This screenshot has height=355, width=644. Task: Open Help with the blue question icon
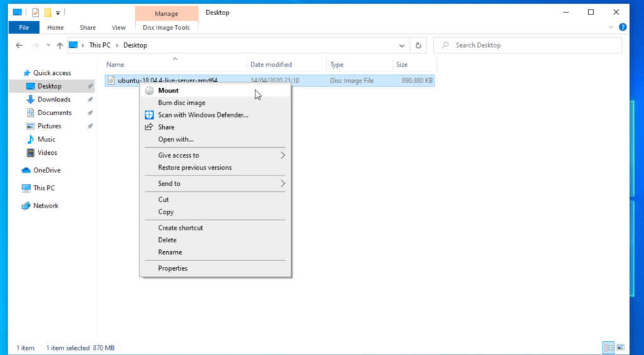(623, 28)
